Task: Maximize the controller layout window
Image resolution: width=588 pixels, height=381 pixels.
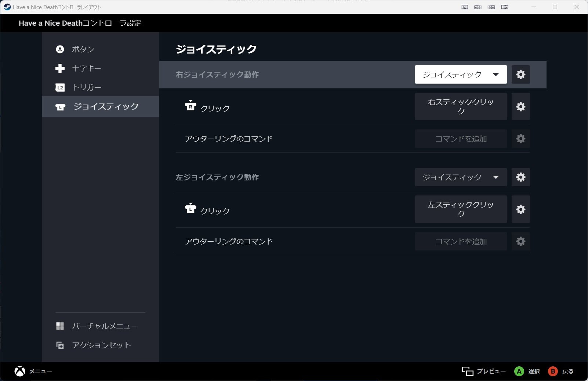Action: [555, 7]
